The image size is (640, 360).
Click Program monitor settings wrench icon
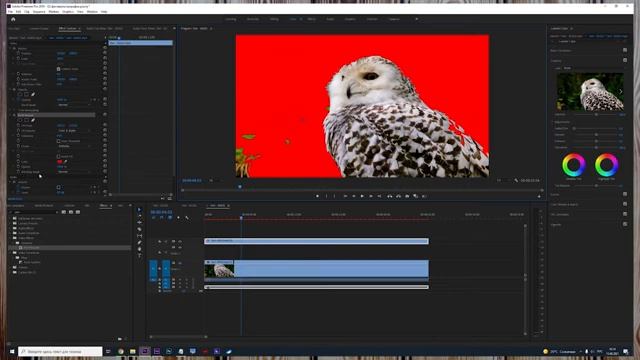pos(516,180)
